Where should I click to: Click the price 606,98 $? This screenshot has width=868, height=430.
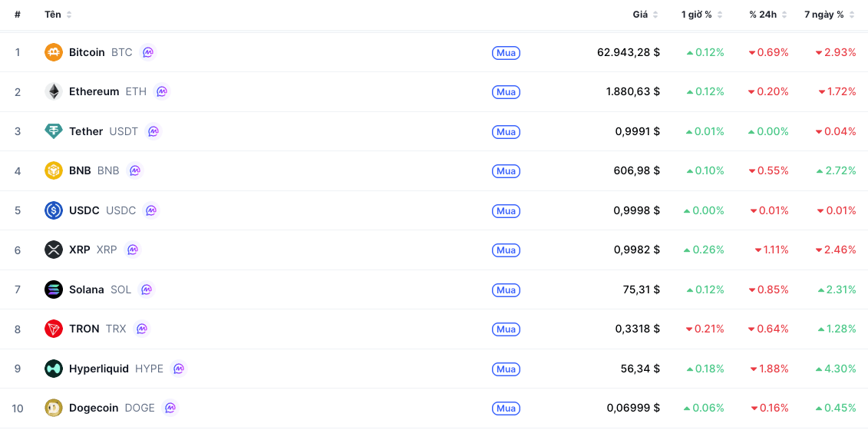coord(637,170)
